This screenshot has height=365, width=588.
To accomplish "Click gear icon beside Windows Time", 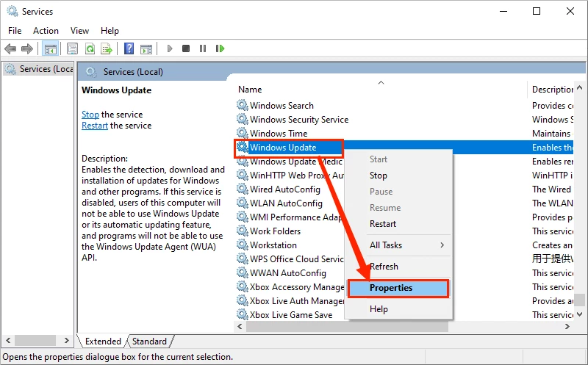I will [243, 133].
